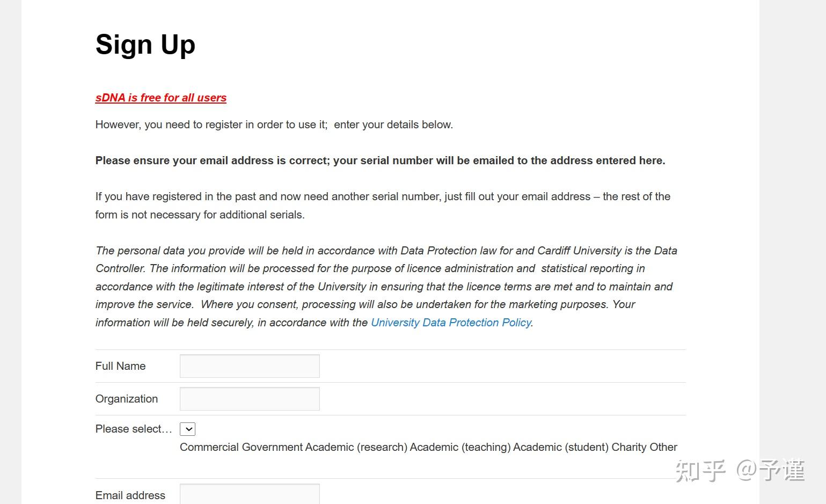This screenshot has height=504, width=826.
Task: Click the word 'Government' in the options list
Action: (x=272, y=447)
